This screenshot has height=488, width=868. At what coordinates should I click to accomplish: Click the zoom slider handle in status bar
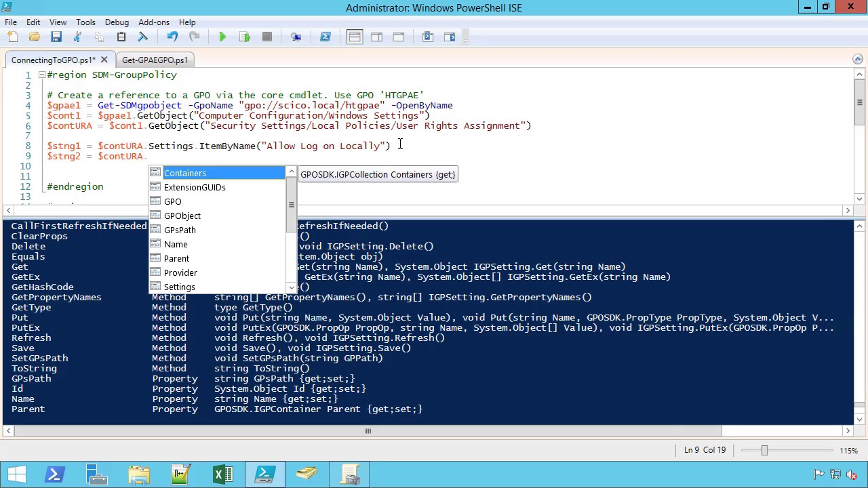(x=764, y=450)
